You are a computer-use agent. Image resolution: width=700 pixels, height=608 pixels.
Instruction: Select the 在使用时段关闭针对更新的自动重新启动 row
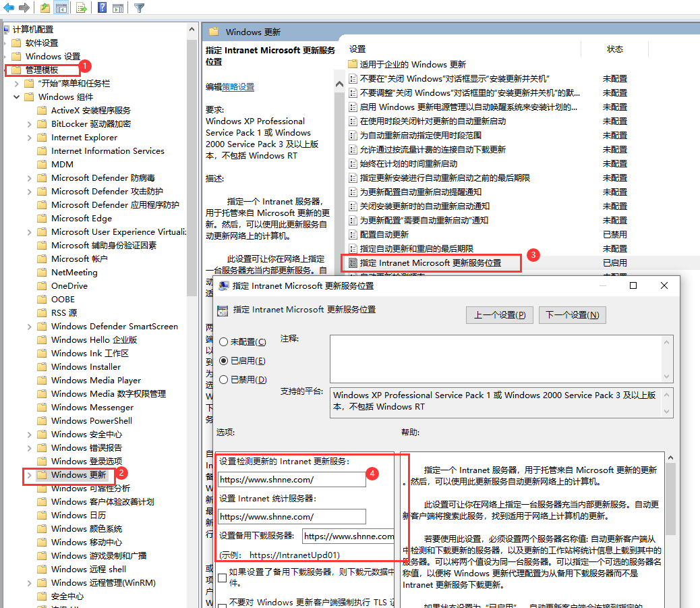click(x=432, y=121)
